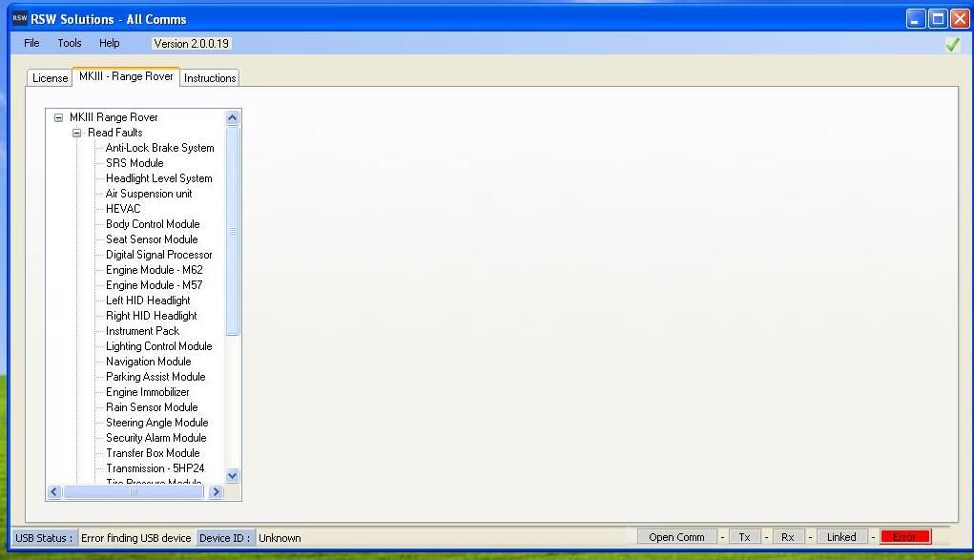Select Headlight Level System entry
The height and width of the screenshot is (560, 974).
(159, 178)
